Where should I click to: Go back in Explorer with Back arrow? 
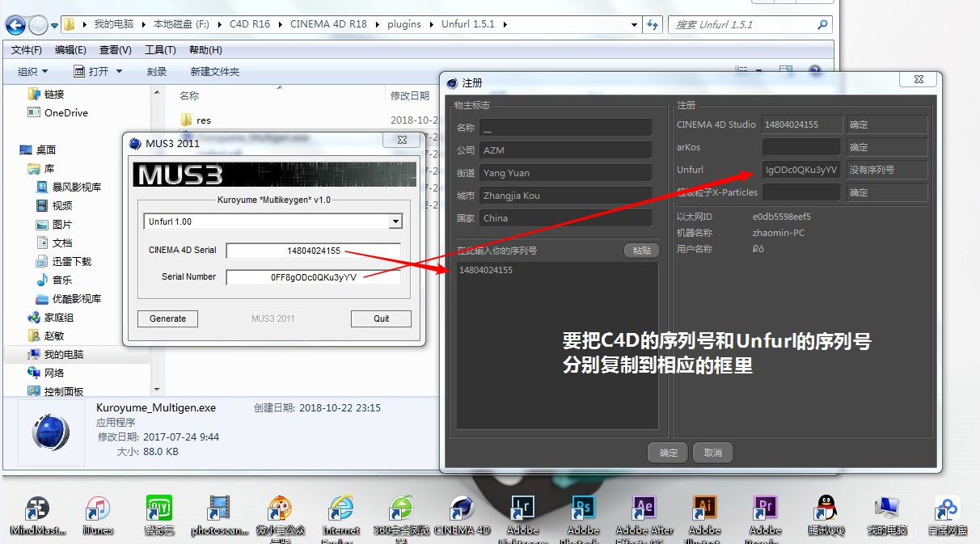[15, 25]
